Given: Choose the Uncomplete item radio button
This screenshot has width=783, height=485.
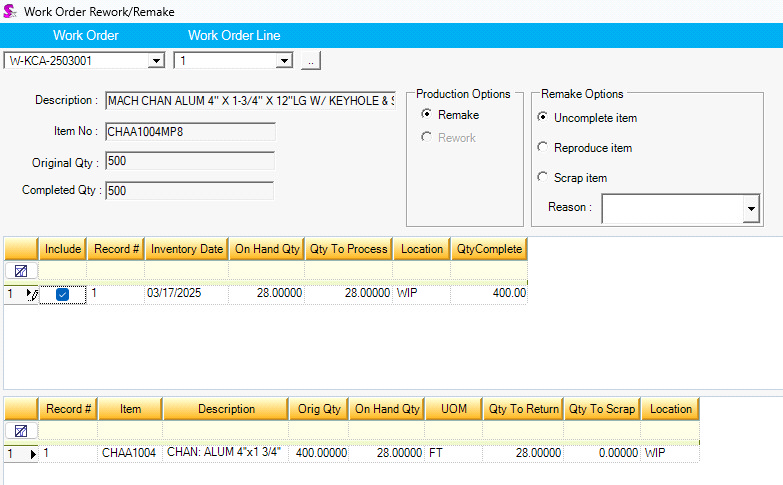Looking at the screenshot, I should click(x=543, y=118).
